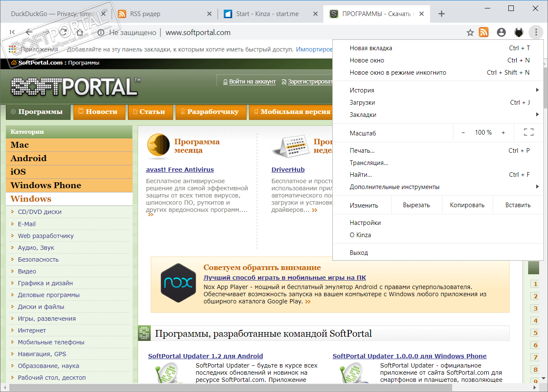Click the read-more arrows after avast description
This screenshot has height=392, width=548.
click(x=151, y=215)
